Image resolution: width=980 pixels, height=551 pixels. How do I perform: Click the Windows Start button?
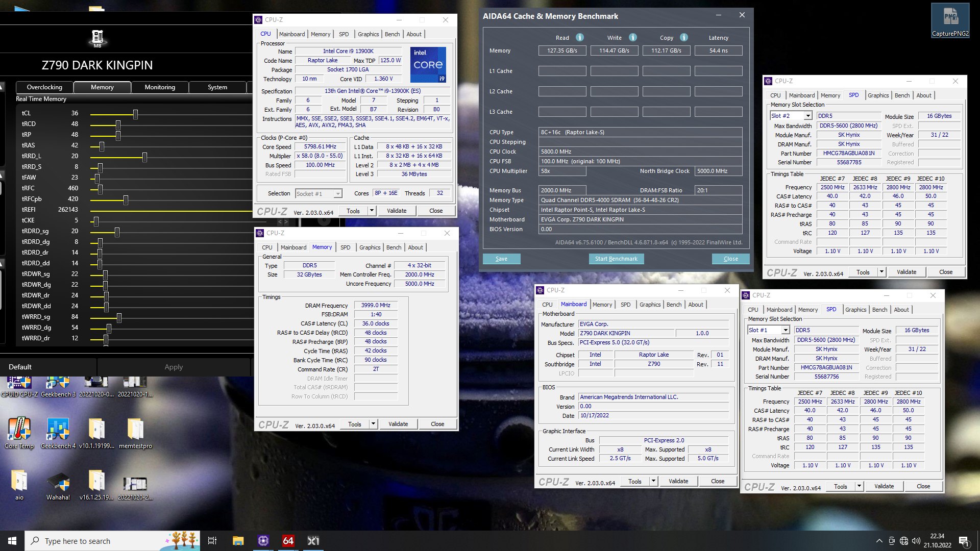point(12,541)
